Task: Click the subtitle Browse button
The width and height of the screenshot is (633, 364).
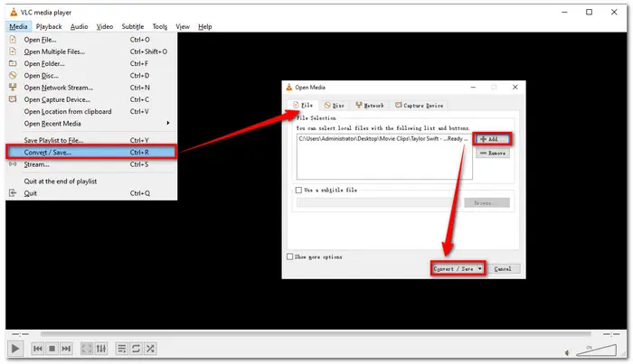Action: click(487, 202)
